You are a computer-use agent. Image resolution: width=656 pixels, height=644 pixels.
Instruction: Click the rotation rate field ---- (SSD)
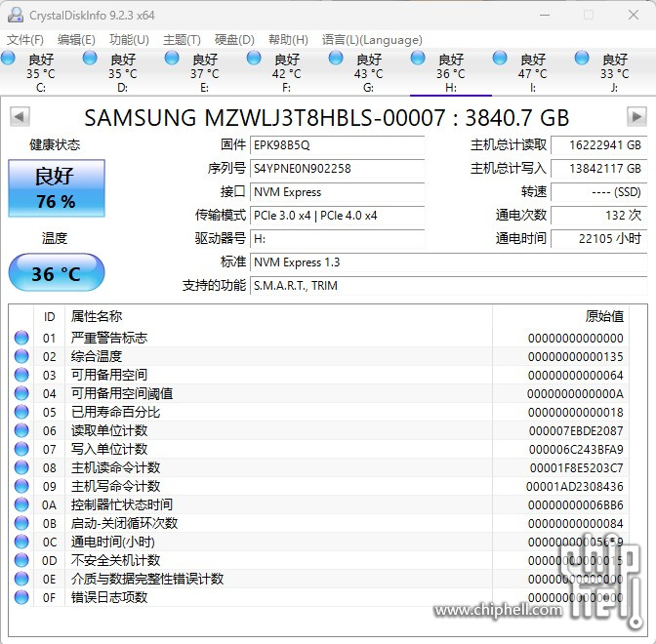[x=598, y=192]
